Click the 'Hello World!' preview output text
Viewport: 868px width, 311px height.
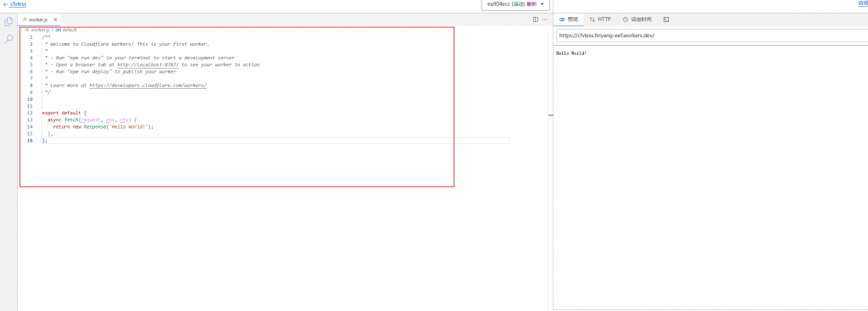[x=570, y=53]
